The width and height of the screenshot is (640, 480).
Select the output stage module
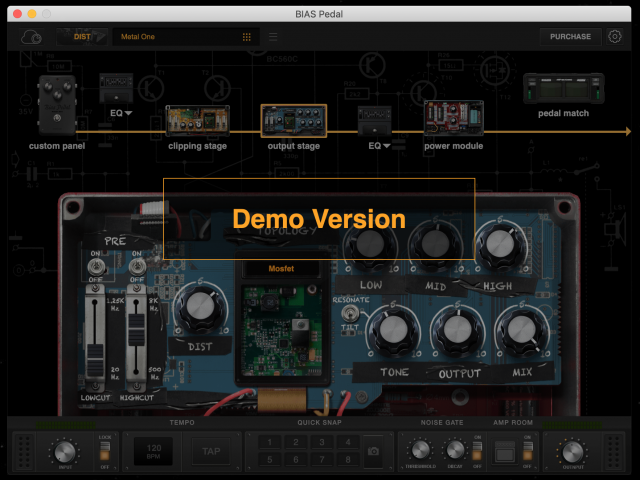point(293,121)
